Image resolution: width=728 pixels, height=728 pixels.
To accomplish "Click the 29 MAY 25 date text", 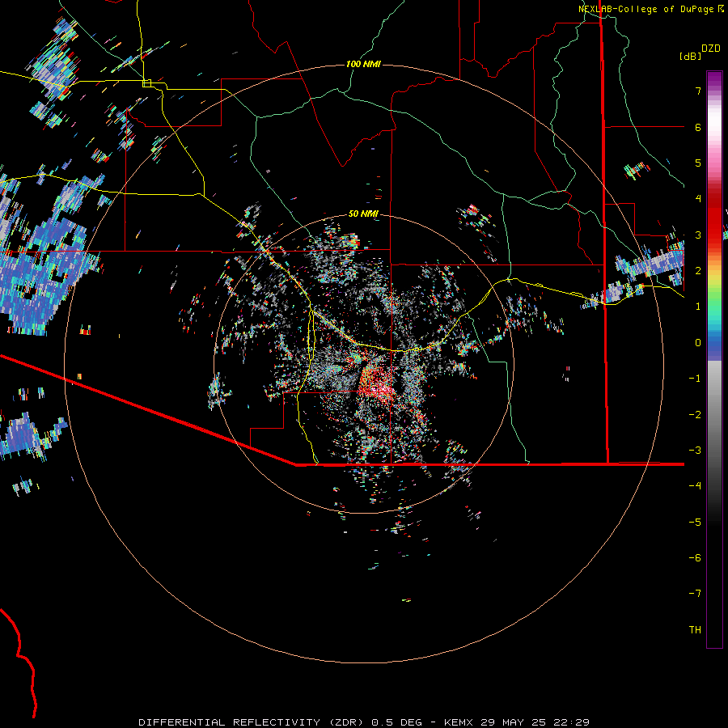I will (x=515, y=722).
